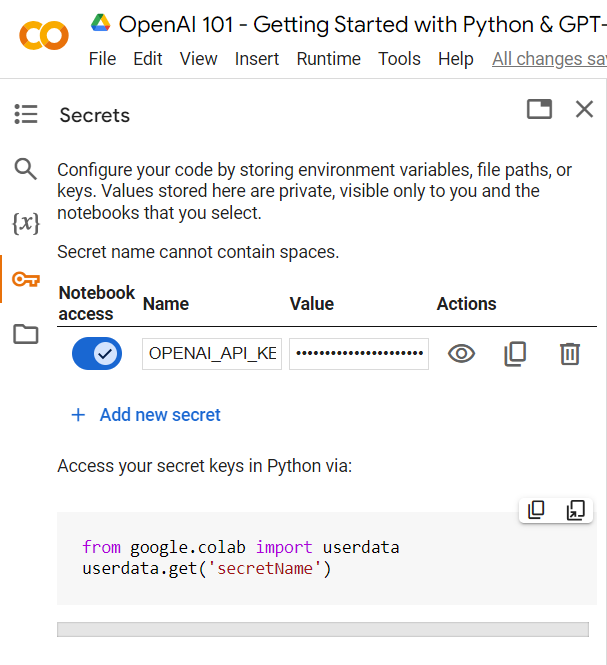Click the Google Drive icon beside the title
The width and height of the screenshot is (607, 665).
101,23
